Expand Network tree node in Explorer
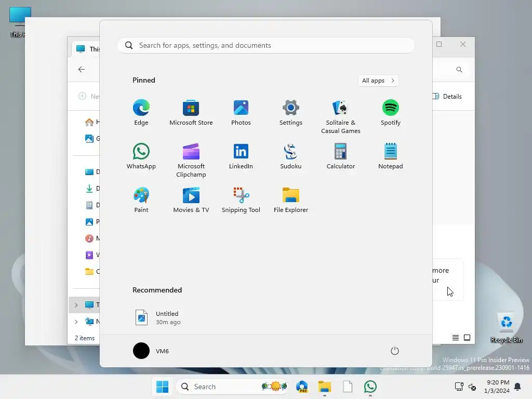Image resolution: width=532 pixels, height=399 pixels. (x=76, y=322)
